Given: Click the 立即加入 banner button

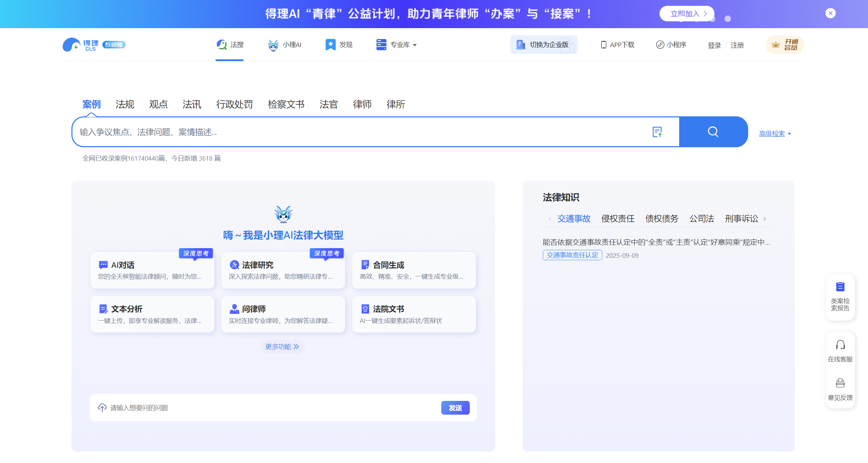Looking at the screenshot, I should (686, 13).
